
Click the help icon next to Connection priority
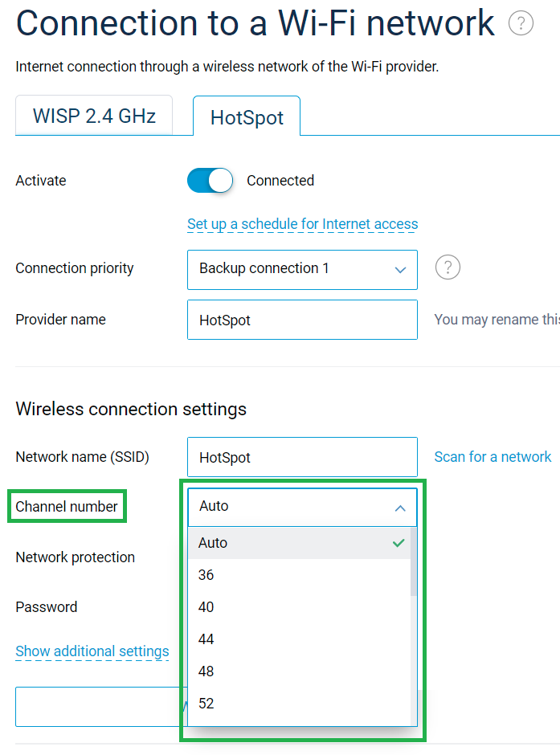448,267
